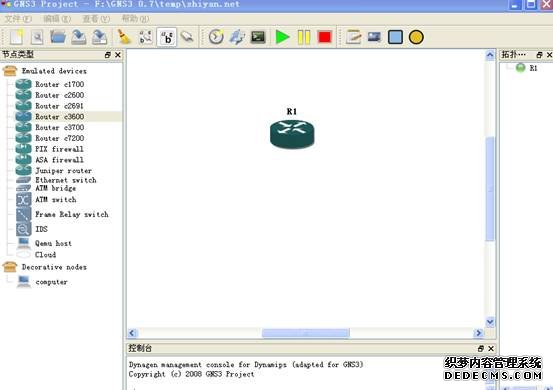Click the show interface names icon
The width and height of the screenshot is (553, 390).
point(145,37)
